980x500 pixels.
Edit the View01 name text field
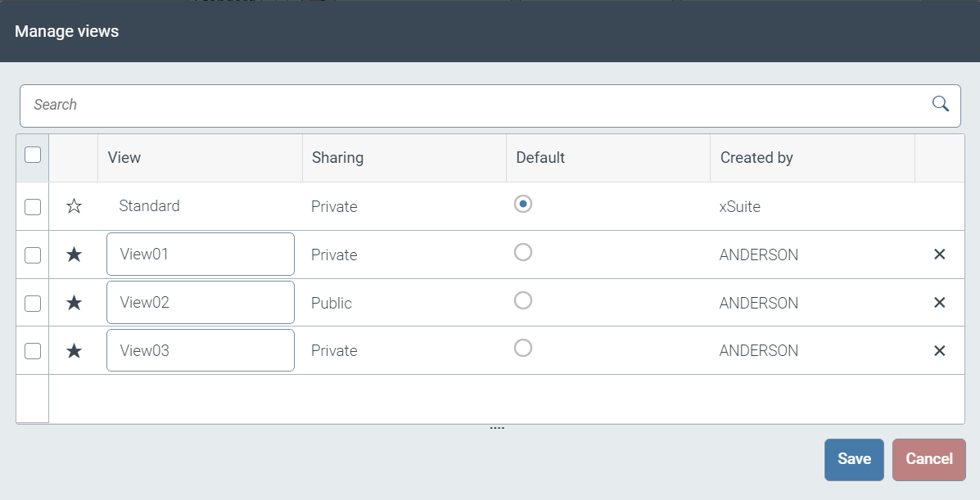(x=200, y=255)
